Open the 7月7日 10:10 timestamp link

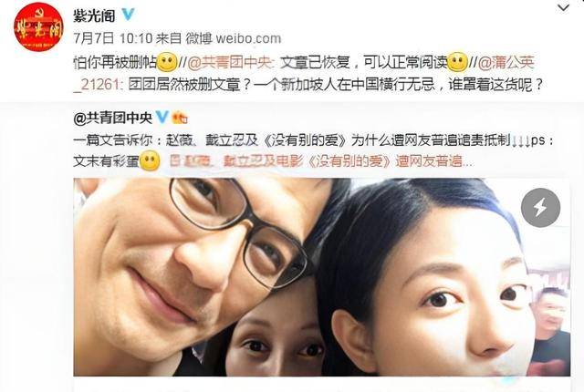(x=113, y=38)
